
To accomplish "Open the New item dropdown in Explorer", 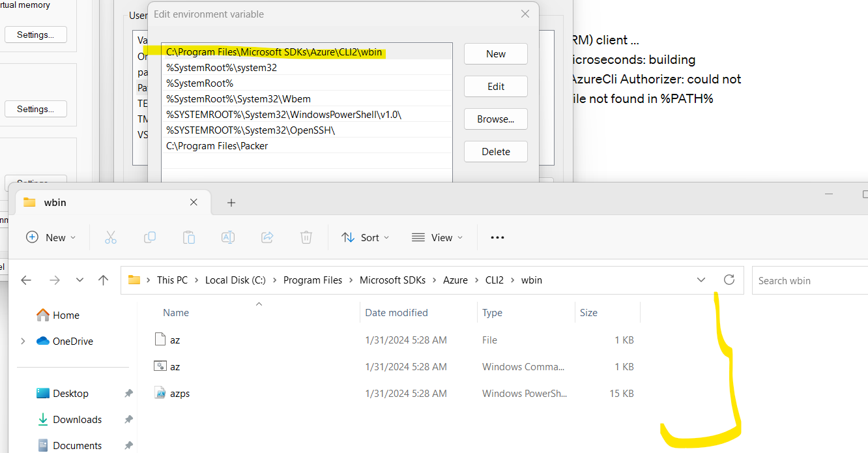I will [x=51, y=238].
